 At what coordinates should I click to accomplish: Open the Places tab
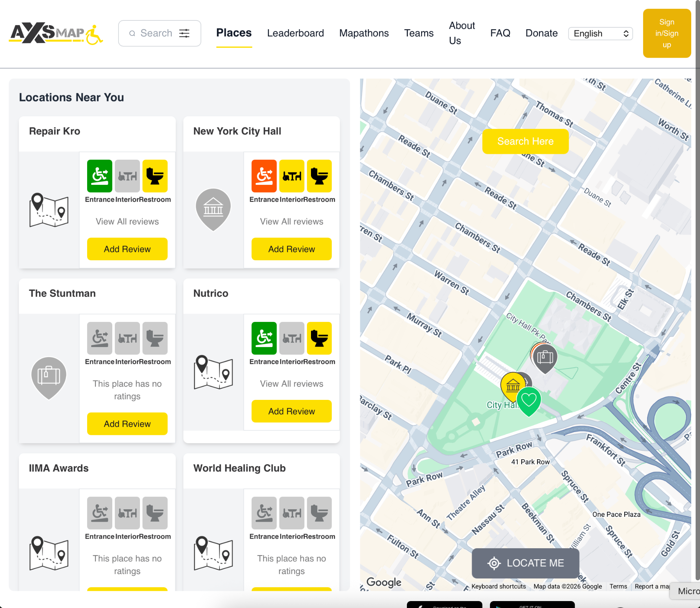click(x=234, y=33)
